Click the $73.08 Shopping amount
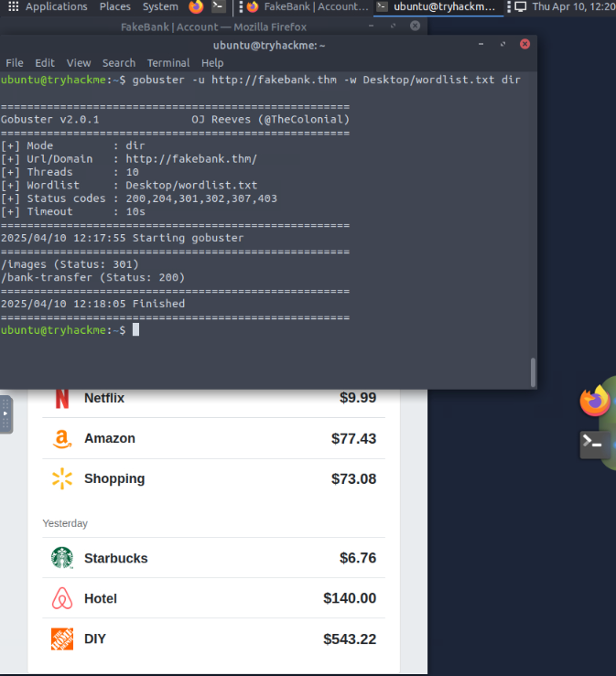The image size is (616, 676). click(x=353, y=479)
